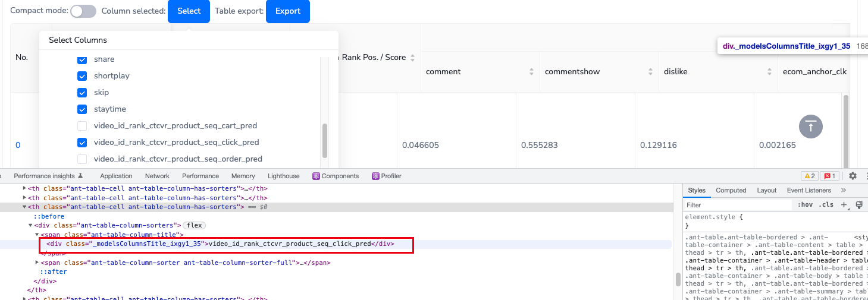Viewport: 868px width, 300px height.
Task: Click the new style rule plus icon
Action: point(844,205)
